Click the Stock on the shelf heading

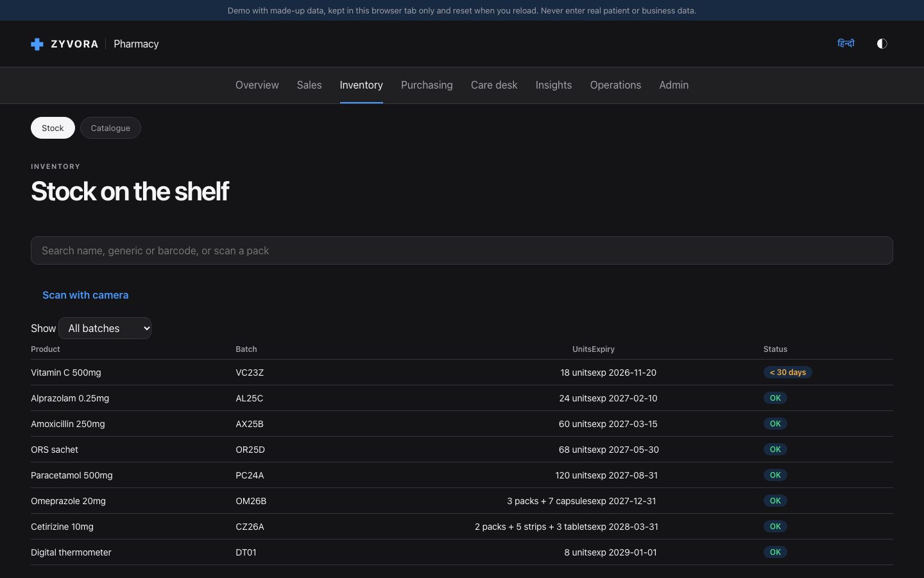(130, 191)
